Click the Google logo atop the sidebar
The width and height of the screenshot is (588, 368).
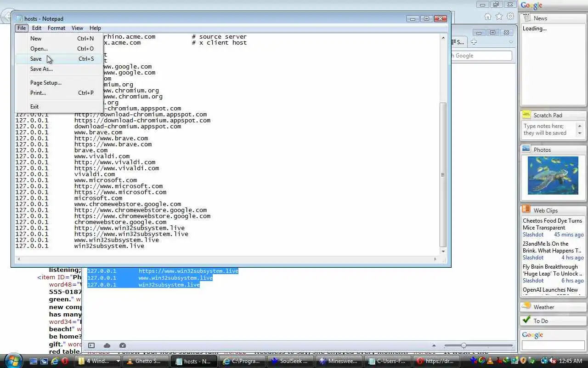pos(531,6)
